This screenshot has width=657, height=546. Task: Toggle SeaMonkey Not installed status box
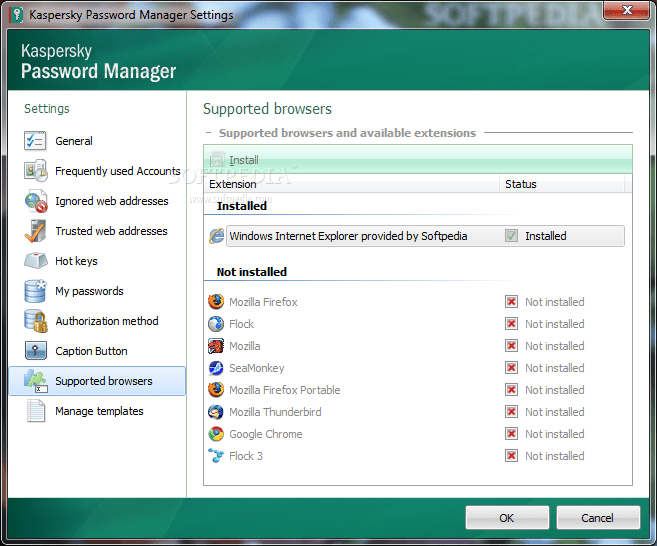[511, 368]
